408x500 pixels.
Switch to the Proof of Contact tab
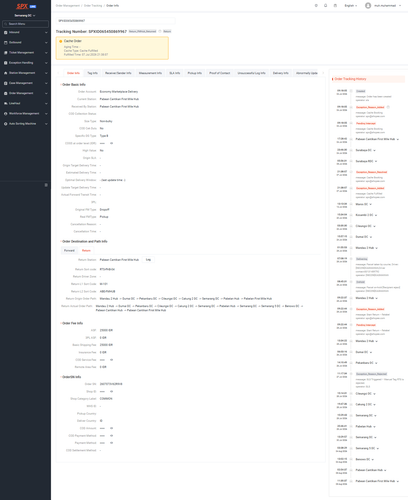click(220, 73)
